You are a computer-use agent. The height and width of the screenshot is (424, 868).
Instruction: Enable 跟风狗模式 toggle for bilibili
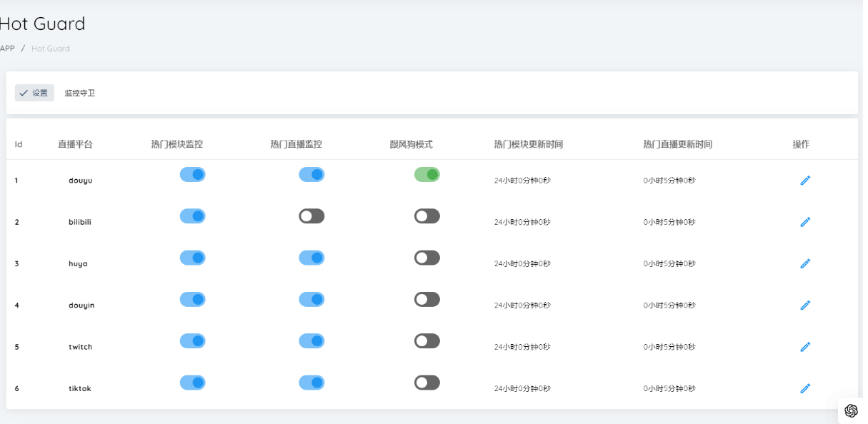(427, 216)
